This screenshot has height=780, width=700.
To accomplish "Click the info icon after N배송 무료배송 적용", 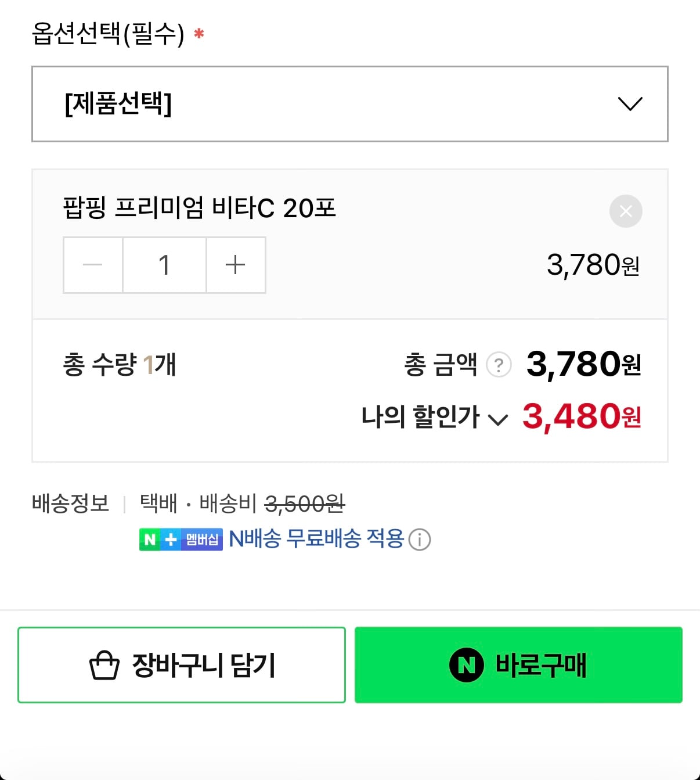I will click(x=420, y=539).
